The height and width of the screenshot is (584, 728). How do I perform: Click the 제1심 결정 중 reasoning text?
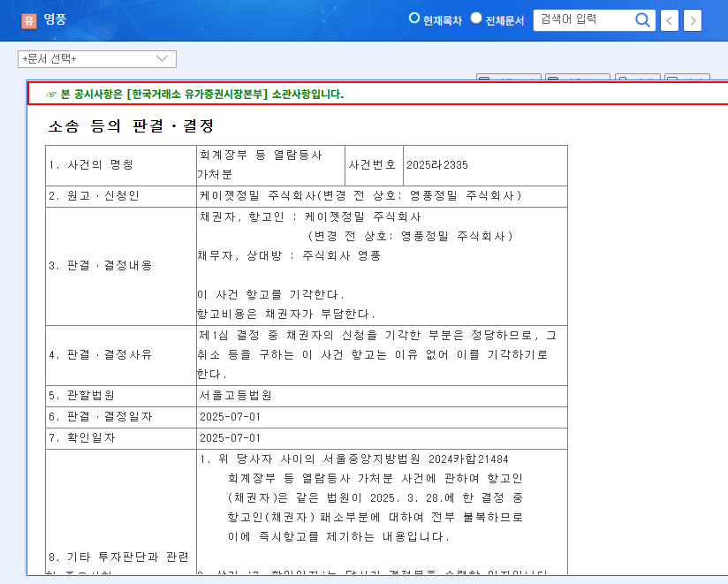click(377, 355)
